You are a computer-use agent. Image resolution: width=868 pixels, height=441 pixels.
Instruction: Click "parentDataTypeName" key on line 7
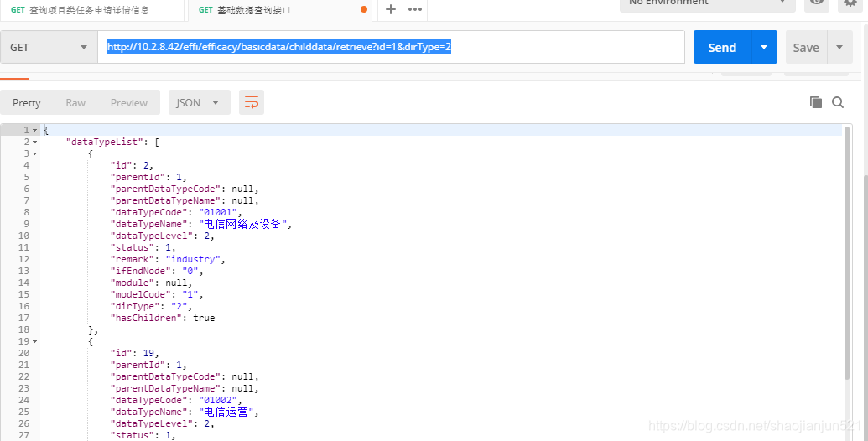tap(165, 200)
